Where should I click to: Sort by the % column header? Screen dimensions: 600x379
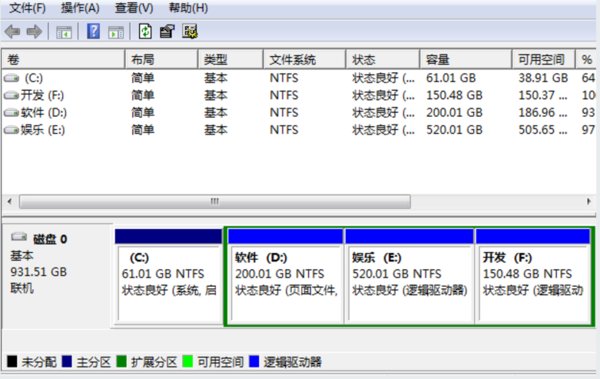587,59
